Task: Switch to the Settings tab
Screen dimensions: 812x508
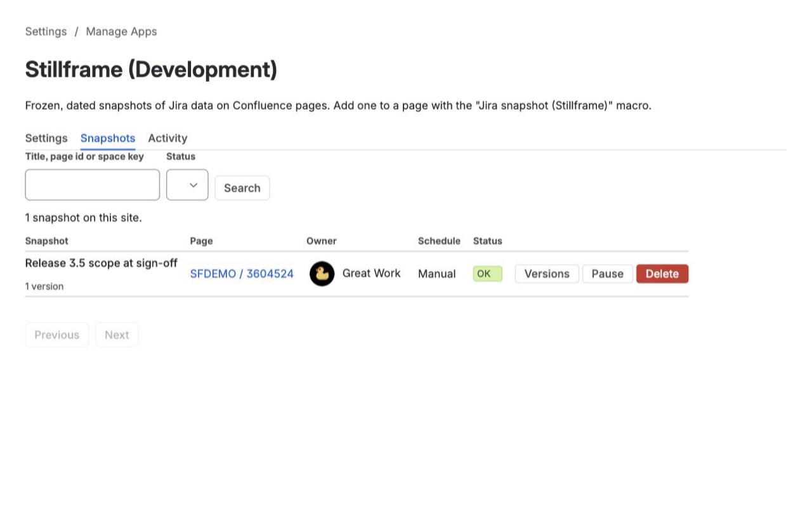Action: [46, 138]
